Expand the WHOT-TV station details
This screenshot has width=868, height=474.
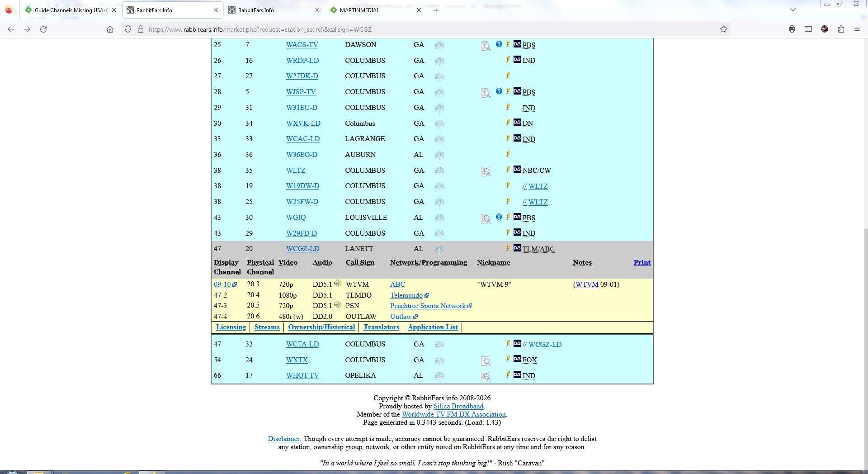pos(302,375)
